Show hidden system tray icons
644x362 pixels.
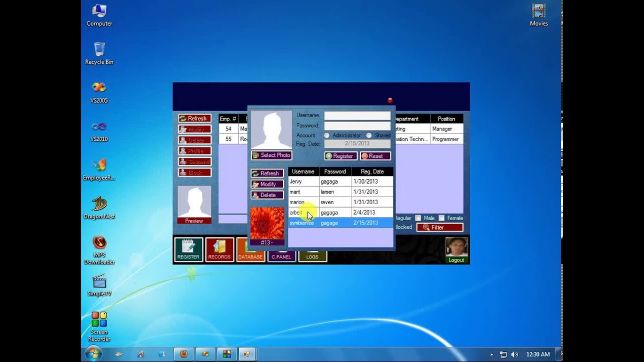[x=492, y=354]
